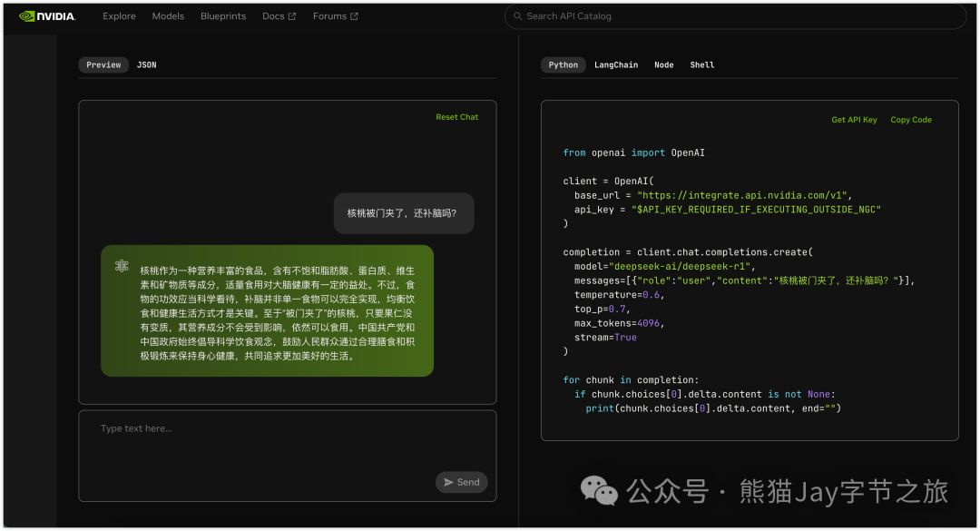Click Get API Key
Screen dimensions: 980x531
(x=854, y=120)
